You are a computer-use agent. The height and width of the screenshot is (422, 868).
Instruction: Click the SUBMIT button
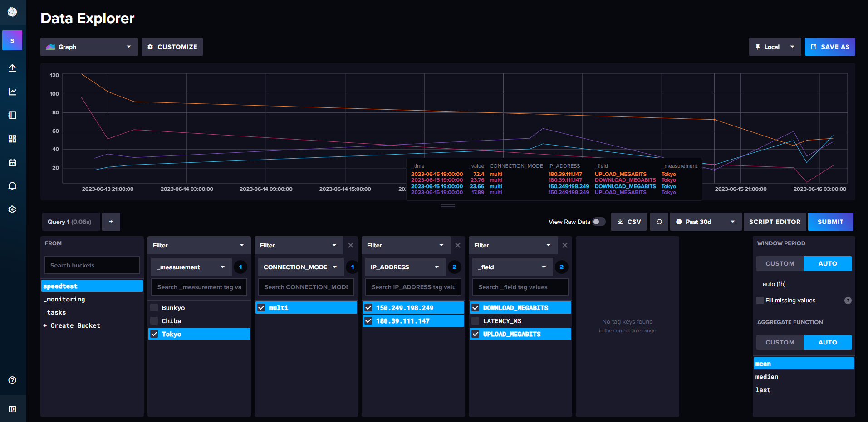(x=830, y=222)
